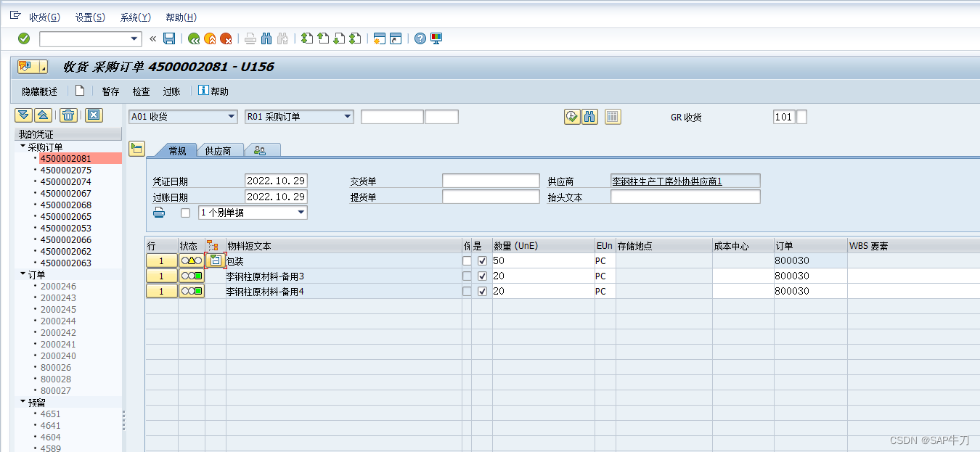
Task: Click the execute clock-check icon
Action: click(x=572, y=117)
